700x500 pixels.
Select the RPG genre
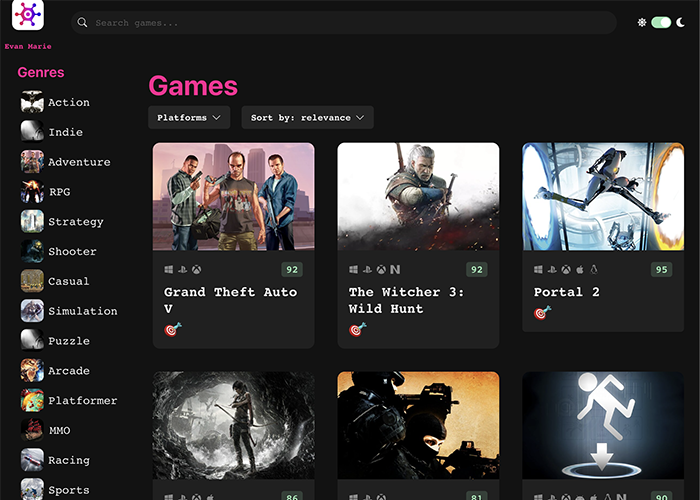59,192
